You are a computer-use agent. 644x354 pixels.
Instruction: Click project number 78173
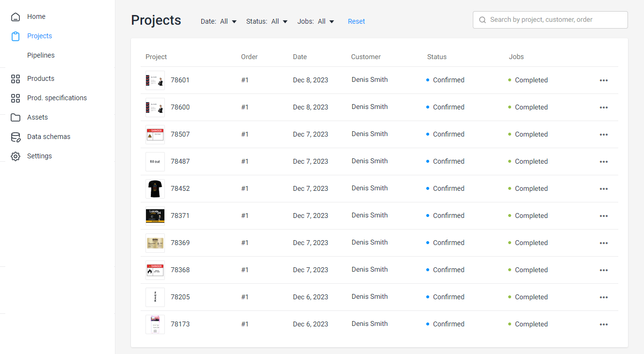pyautogui.click(x=180, y=324)
